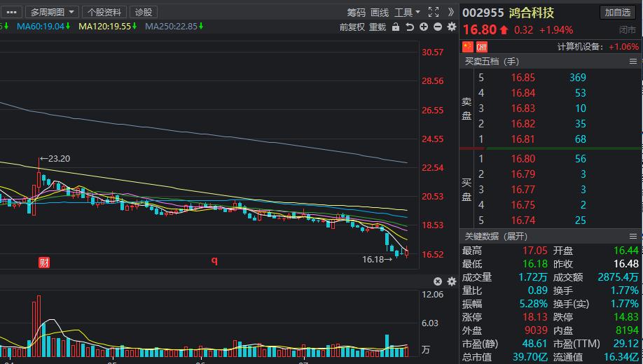643x364 pixels.
Task: Select sell level 1 price 16.81
Action: pyautogui.click(x=523, y=139)
